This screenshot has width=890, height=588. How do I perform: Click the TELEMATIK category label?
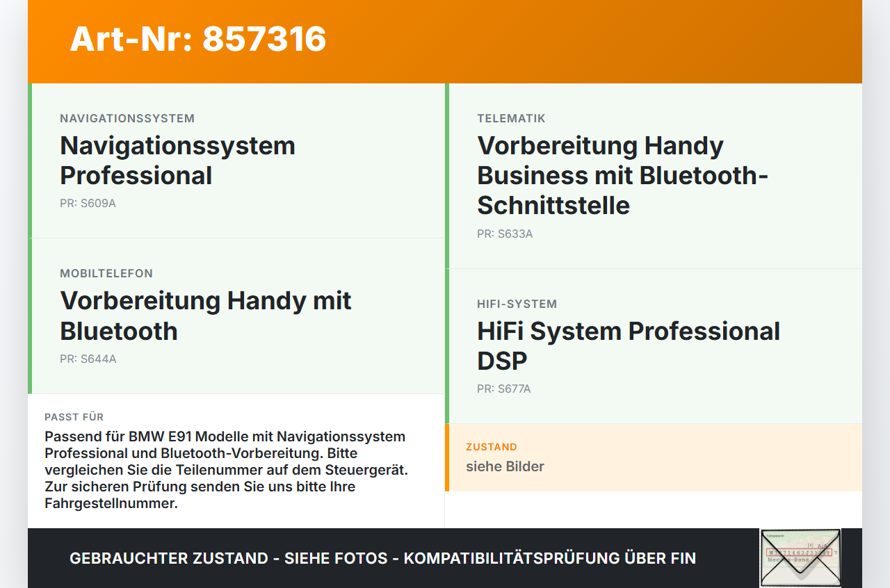(511, 119)
